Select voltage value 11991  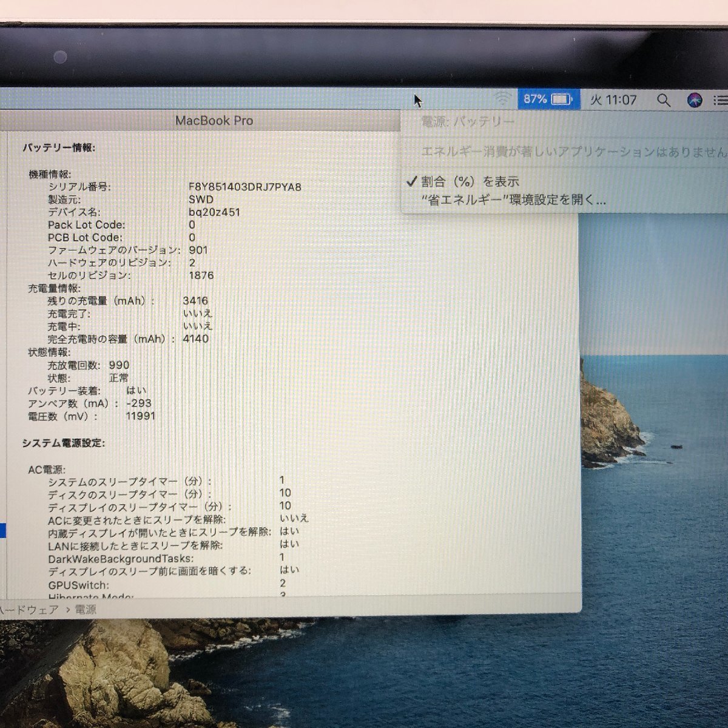(x=141, y=416)
